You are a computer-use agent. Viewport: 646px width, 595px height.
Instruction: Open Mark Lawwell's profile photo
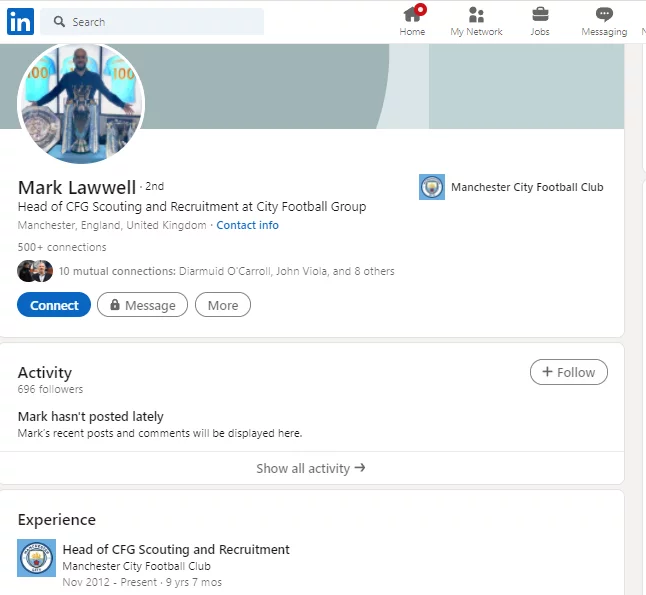pos(81,103)
